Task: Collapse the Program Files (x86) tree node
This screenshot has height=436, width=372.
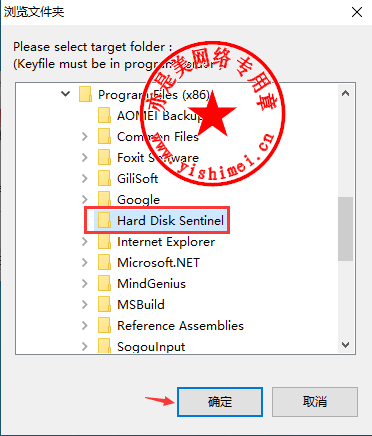Action: [66, 94]
